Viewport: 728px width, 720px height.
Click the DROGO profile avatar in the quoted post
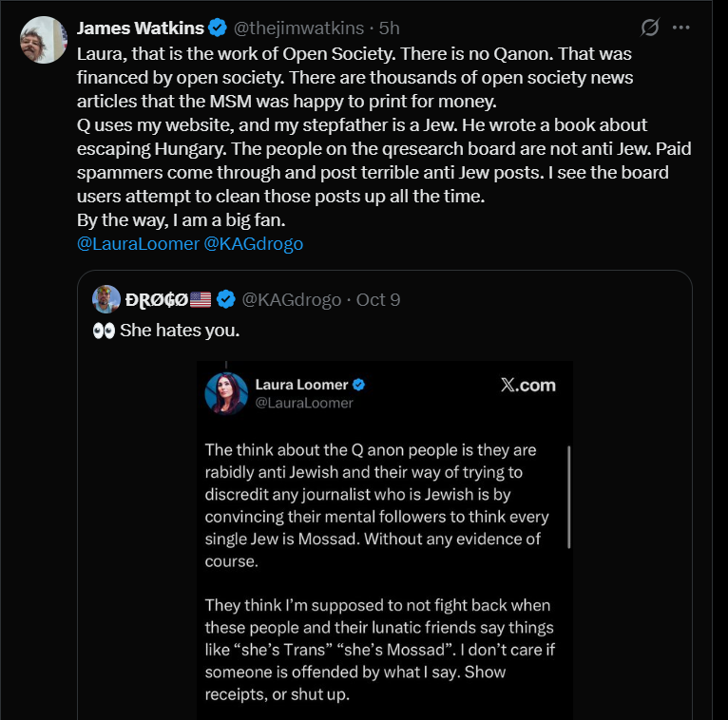(x=106, y=299)
